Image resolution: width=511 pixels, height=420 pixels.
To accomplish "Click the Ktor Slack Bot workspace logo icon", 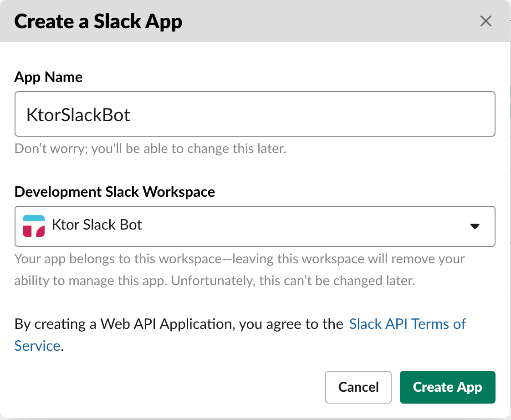I will tap(34, 226).
